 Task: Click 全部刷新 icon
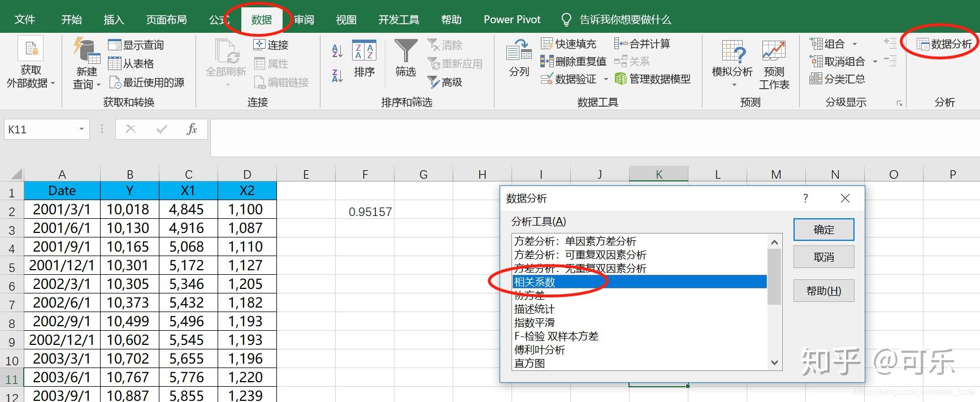pos(226,51)
